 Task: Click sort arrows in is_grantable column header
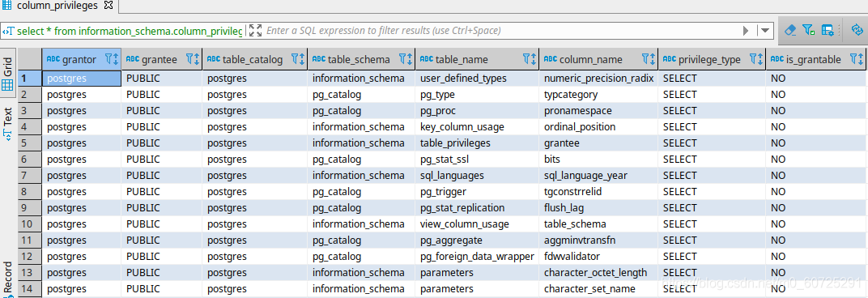(860, 59)
